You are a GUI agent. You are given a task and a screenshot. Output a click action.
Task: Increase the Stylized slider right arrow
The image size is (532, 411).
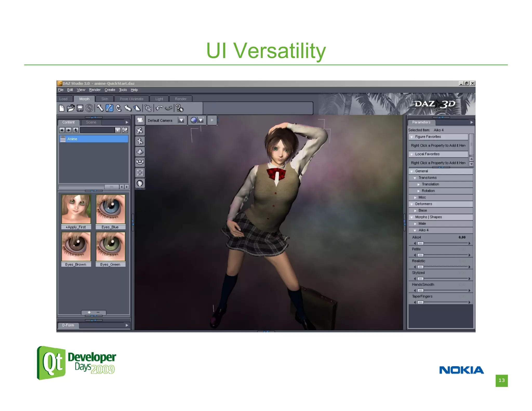click(x=469, y=279)
